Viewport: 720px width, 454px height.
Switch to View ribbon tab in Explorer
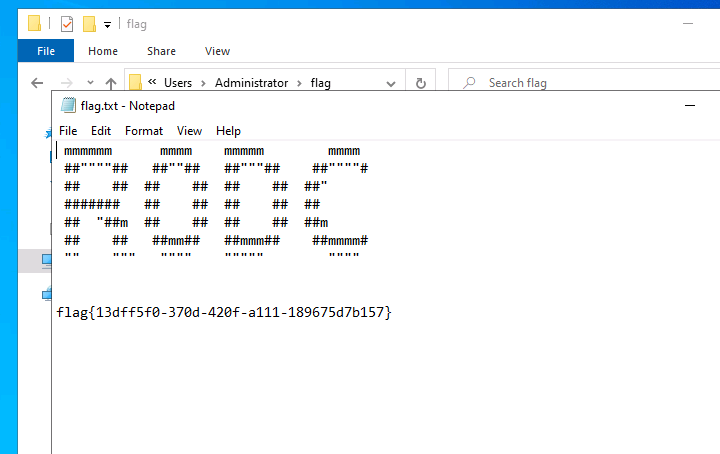[x=217, y=51]
